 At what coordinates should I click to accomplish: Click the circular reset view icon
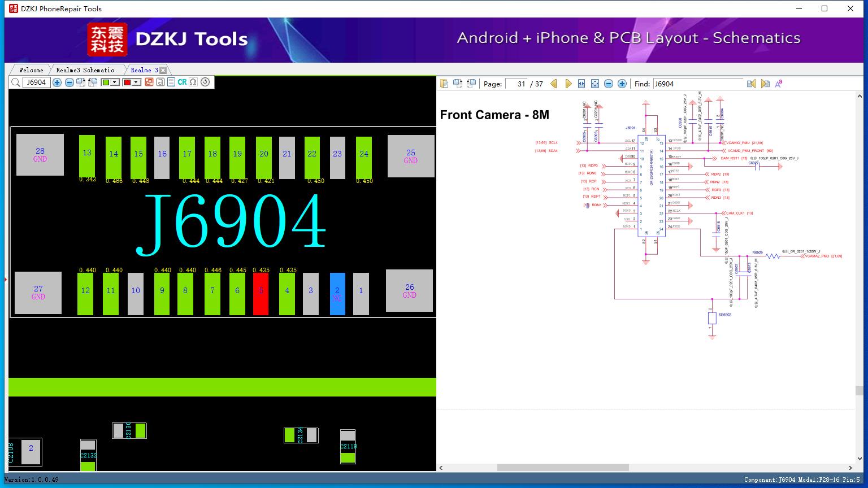(205, 82)
